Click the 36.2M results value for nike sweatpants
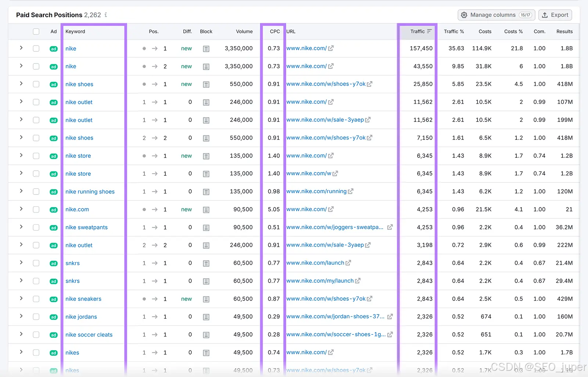 564,227
